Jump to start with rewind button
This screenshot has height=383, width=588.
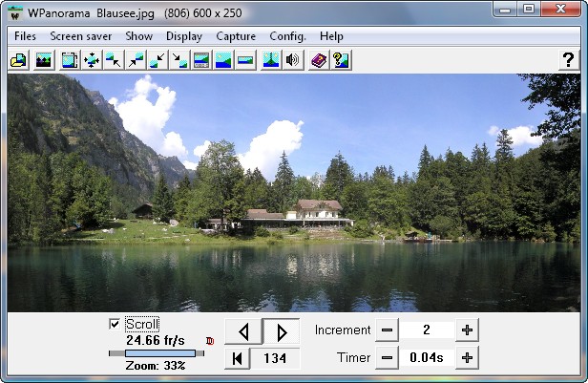[237, 358]
